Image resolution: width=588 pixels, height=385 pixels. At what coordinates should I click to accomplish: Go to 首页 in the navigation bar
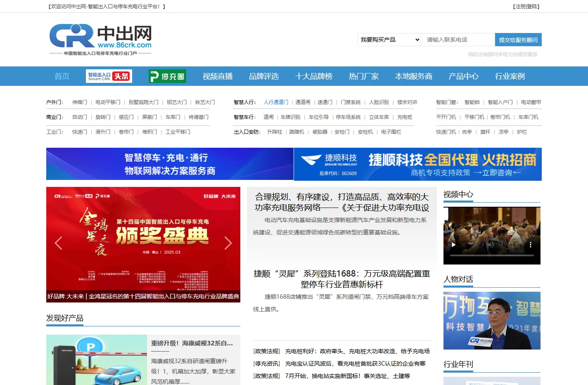(62, 76)
